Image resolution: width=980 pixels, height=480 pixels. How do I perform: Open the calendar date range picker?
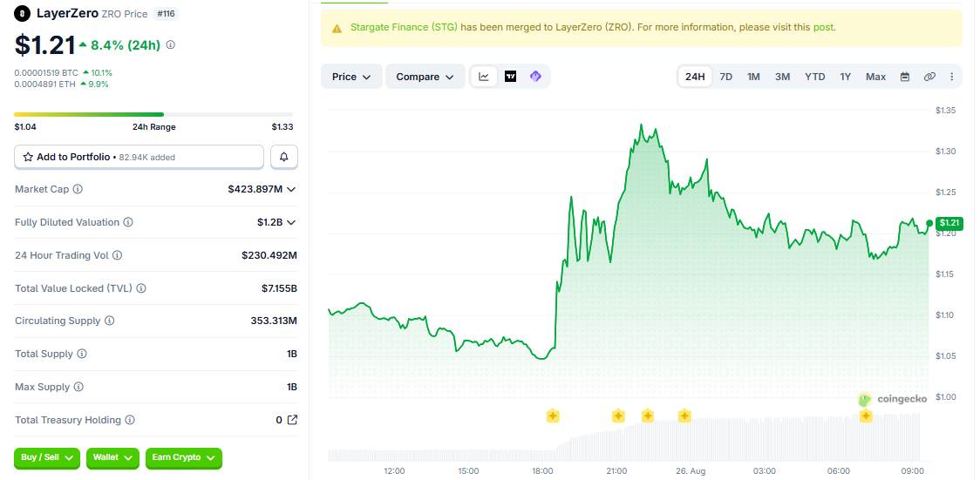pos(905,77)
